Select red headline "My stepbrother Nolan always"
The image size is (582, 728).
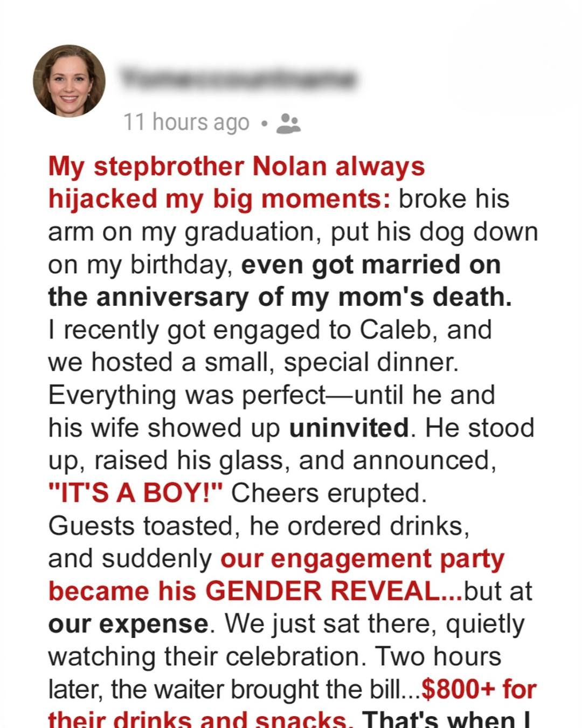pyautogui.click(x=237, y=167)
